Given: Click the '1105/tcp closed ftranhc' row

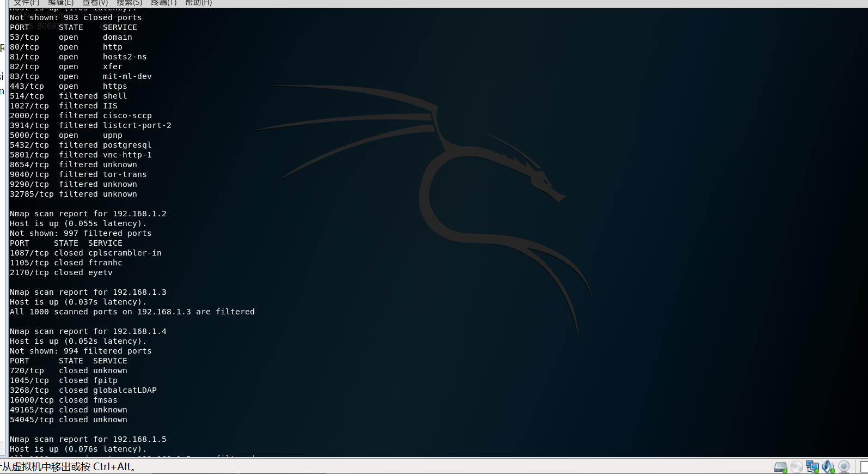Looking at the screenshot, I should point(66,263).
